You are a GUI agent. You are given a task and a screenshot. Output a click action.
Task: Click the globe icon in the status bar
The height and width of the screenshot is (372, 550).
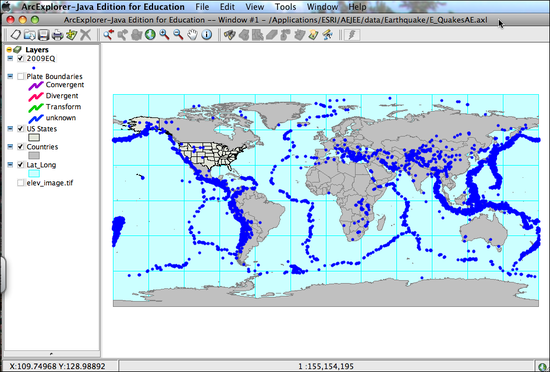click(542, 366)
